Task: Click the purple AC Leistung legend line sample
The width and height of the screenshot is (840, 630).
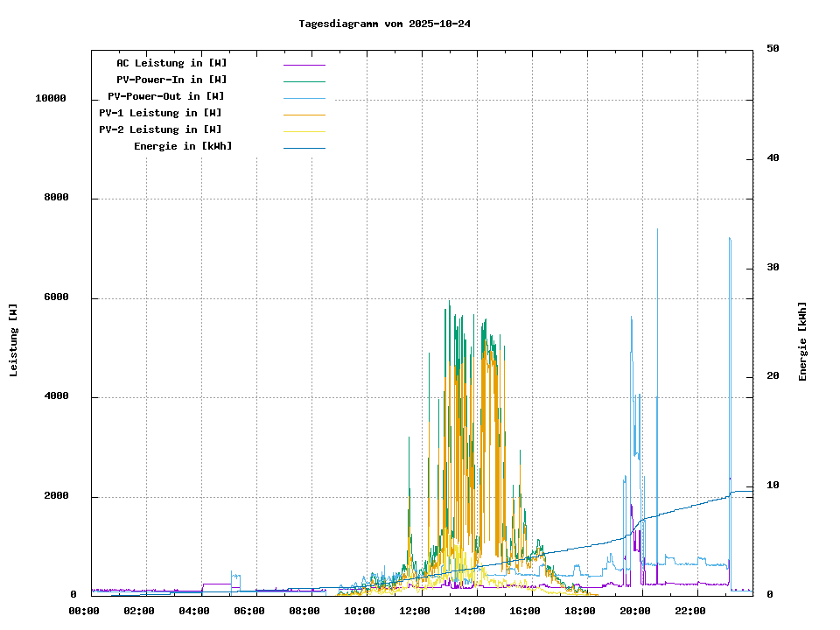Action: (304, 65)
